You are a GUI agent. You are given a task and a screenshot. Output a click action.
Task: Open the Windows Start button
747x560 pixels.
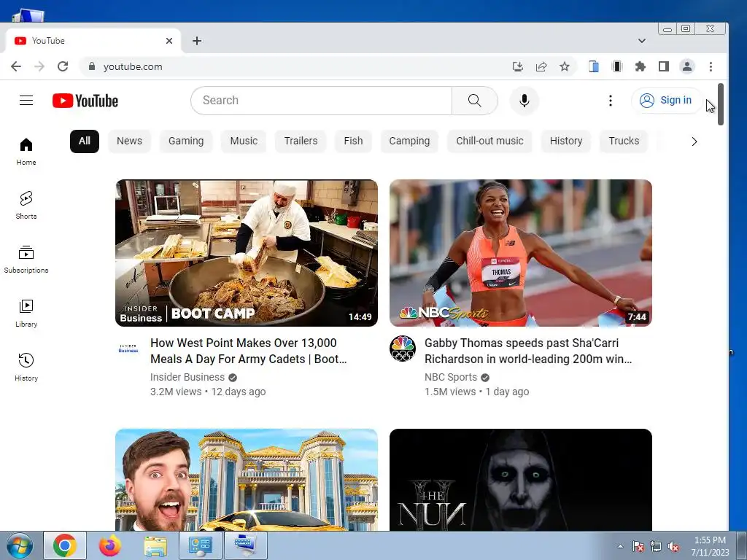[x=19, y=545]
